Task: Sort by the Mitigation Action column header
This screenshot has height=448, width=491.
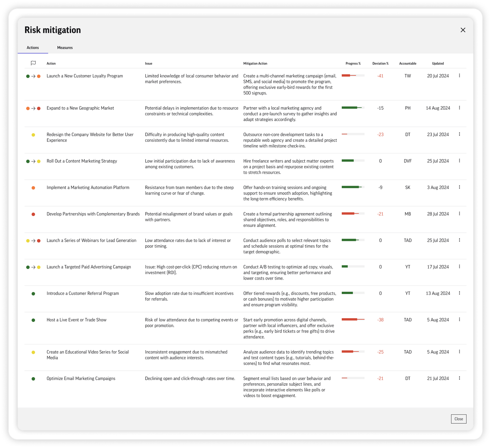Action: (255, 64)
